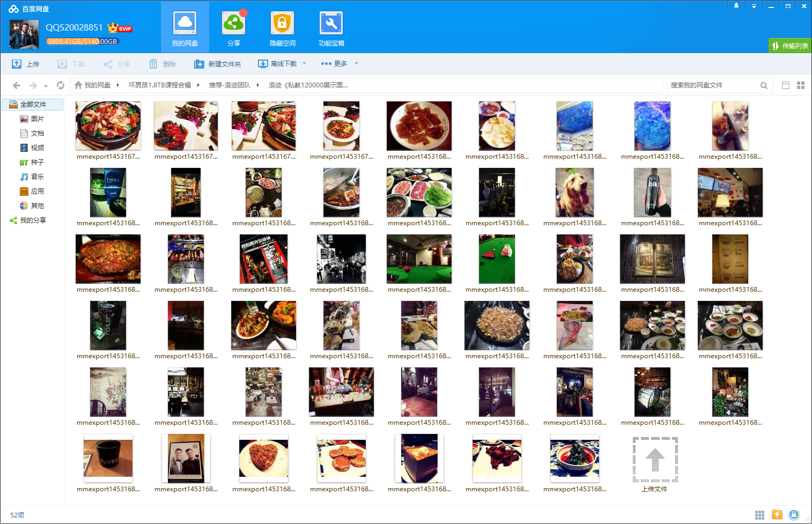Switch to list view layout

786,85
